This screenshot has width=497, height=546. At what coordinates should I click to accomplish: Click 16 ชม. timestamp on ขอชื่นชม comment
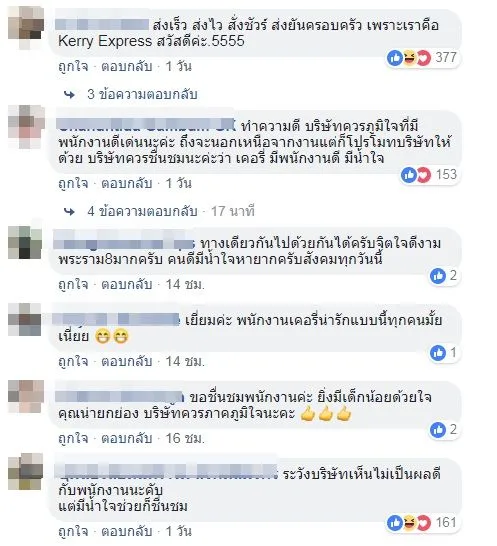point(185,438)
